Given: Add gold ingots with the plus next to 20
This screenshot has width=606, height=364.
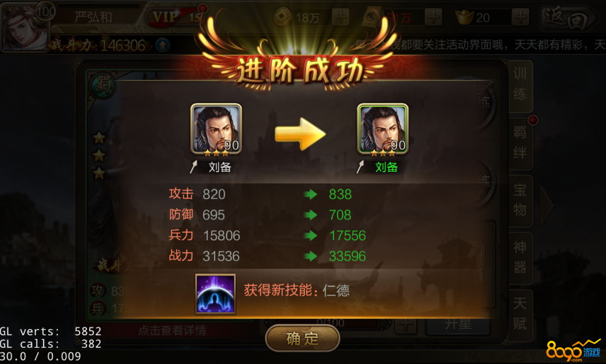Looking at the screenshot, I should click(521, 18).
